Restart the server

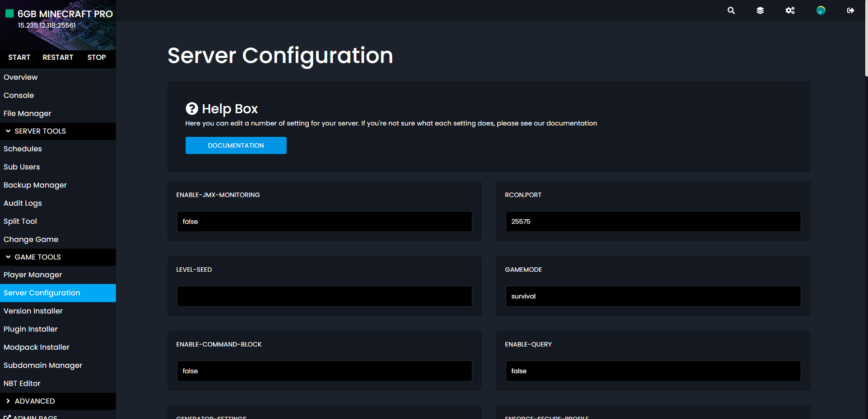(x=58, y=58)
